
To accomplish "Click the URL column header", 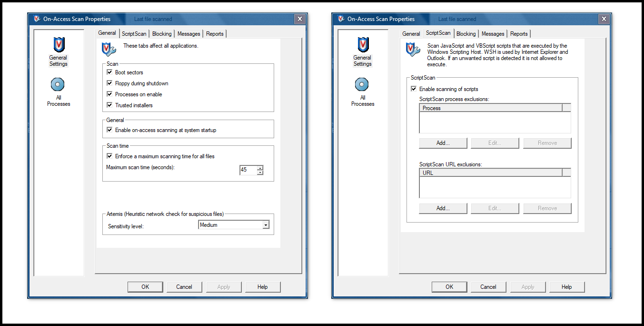I will pos(491,173).
